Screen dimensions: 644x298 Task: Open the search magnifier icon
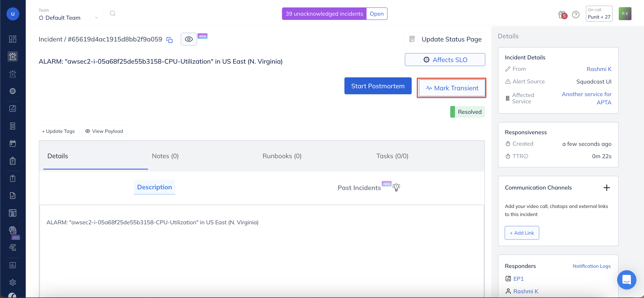(x=113, y=13)
